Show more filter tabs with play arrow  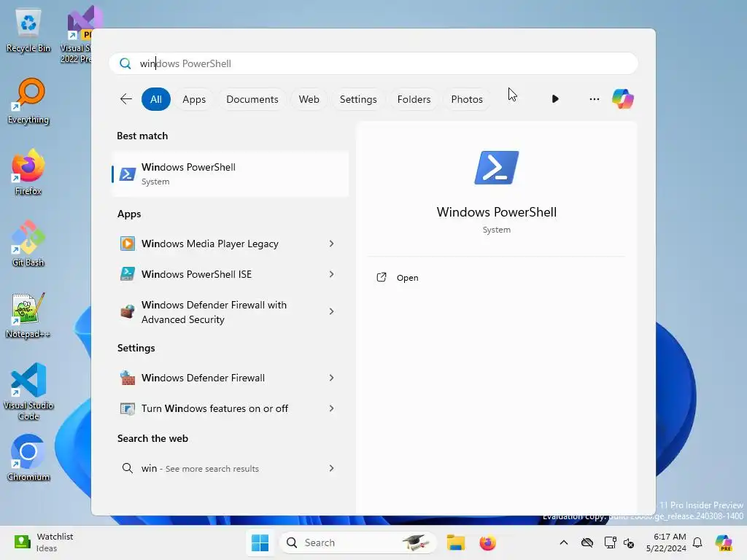click(x=555, y=99)
